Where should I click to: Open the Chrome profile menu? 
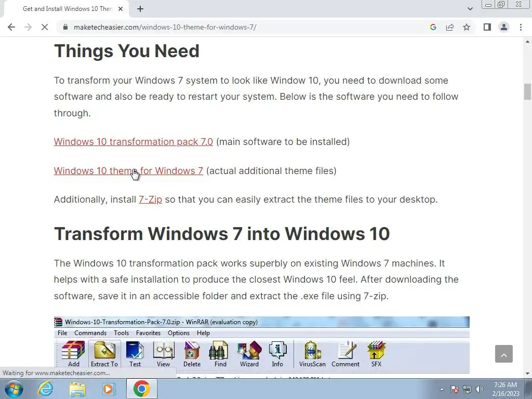[x=504, y=27]
